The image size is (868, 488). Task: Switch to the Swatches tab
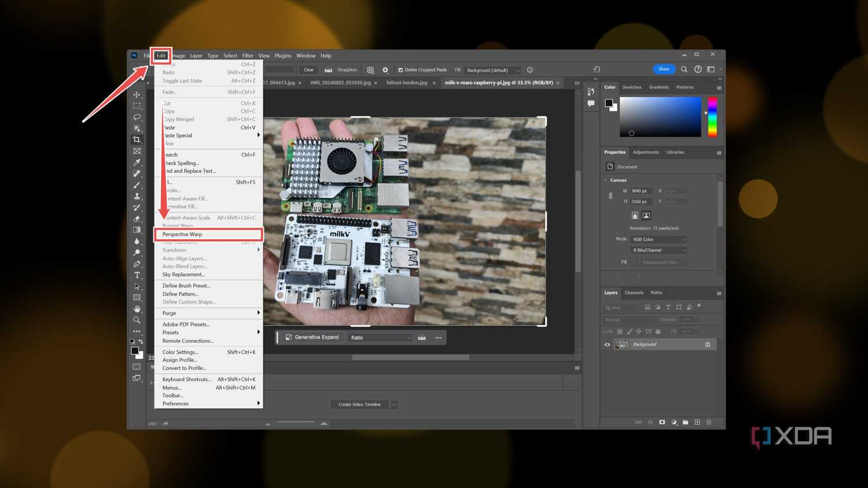[632, 87]
